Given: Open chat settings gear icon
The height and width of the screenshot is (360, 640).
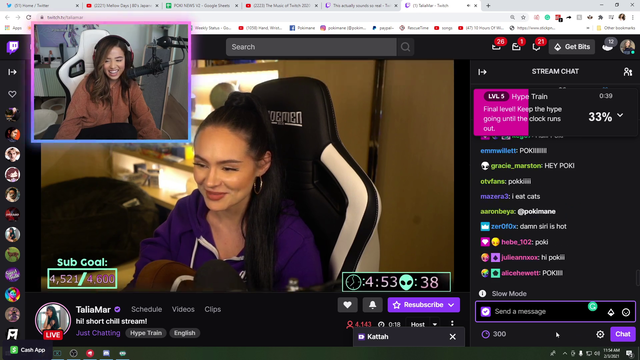Looking at the screenshot, I should click(600, 334).
